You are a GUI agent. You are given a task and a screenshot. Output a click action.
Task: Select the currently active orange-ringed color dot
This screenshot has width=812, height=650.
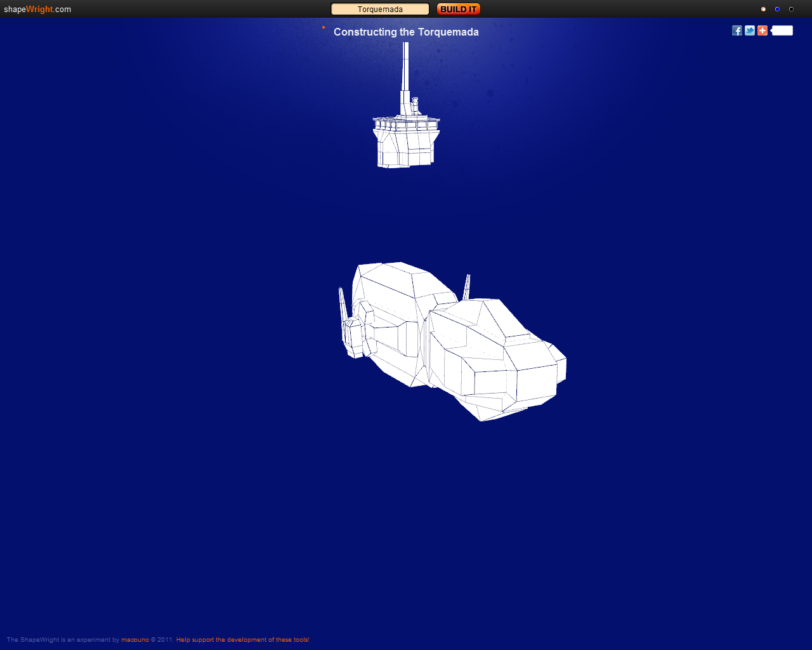[x=763, y=9]
